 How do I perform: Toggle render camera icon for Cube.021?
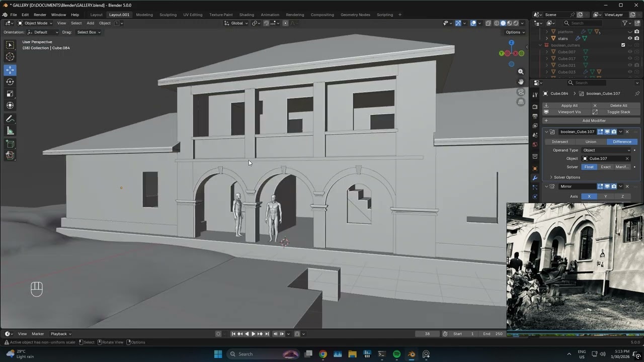tap(636, 65)
